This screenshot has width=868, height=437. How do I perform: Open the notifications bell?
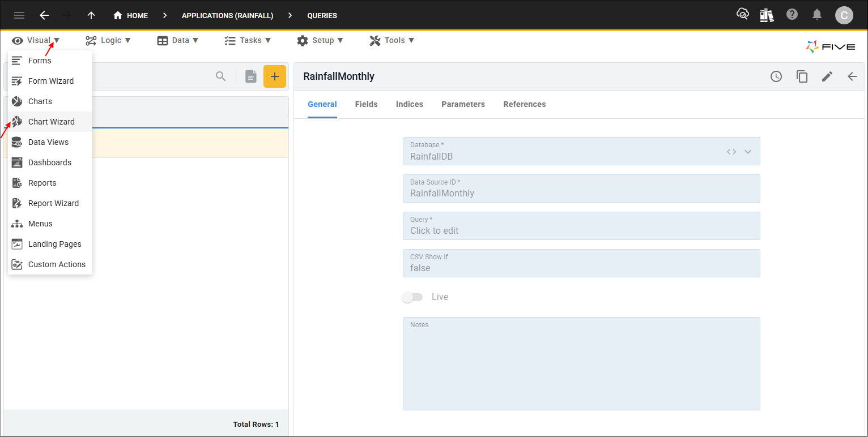[817, 15]
